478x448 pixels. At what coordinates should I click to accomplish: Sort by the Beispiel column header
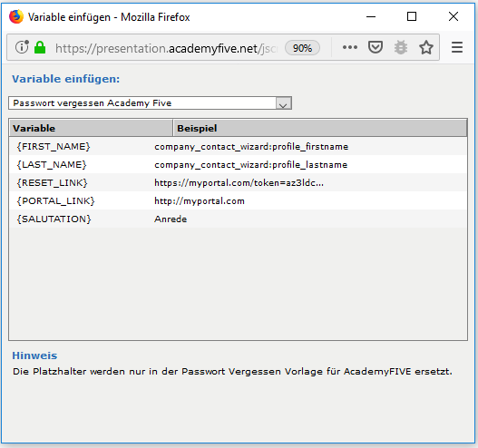click(x=320, y=128)
